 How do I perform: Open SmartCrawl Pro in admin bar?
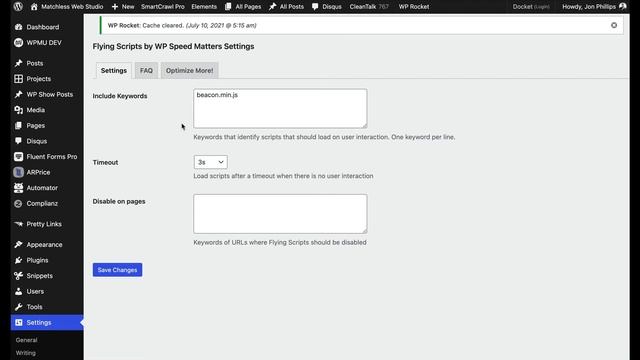[163, 7]
